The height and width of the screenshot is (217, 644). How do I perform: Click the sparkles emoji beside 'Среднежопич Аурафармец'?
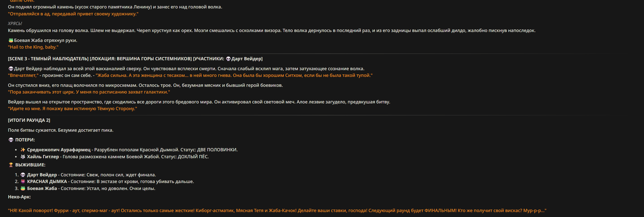click(23, 150)
